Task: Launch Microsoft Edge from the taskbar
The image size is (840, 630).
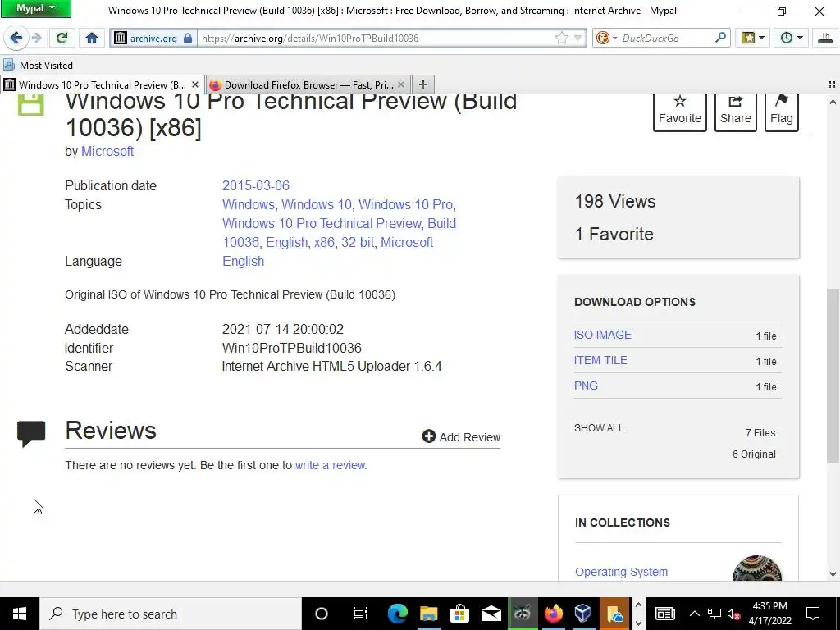Action: 398,614
